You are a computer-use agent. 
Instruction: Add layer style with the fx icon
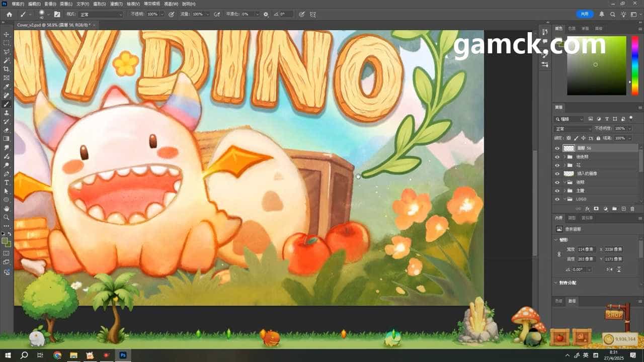587,209
